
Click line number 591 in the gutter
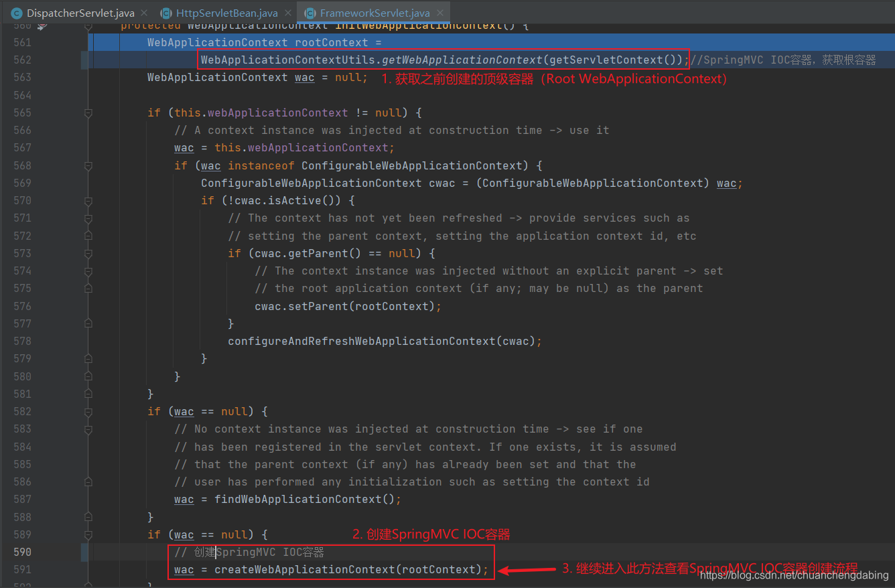click(22, 569)
